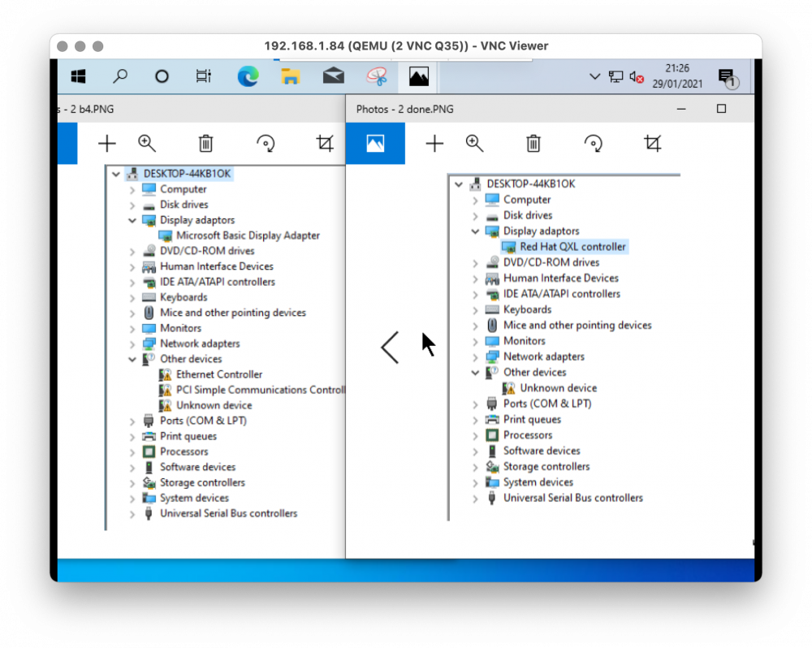Click 'Monitors' in 2 b4.PNG image
812x648 pixels.
tap(180, 328)
